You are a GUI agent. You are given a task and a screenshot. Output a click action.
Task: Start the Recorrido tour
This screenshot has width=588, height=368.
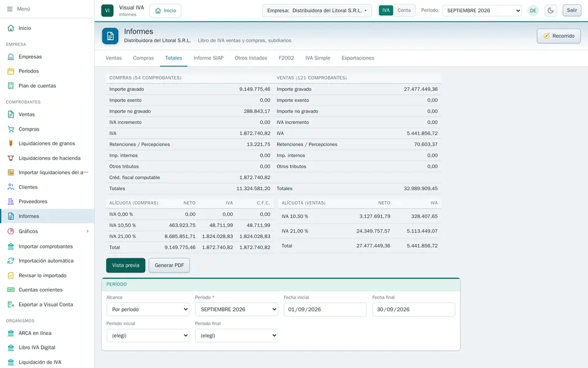coord(559,36)
